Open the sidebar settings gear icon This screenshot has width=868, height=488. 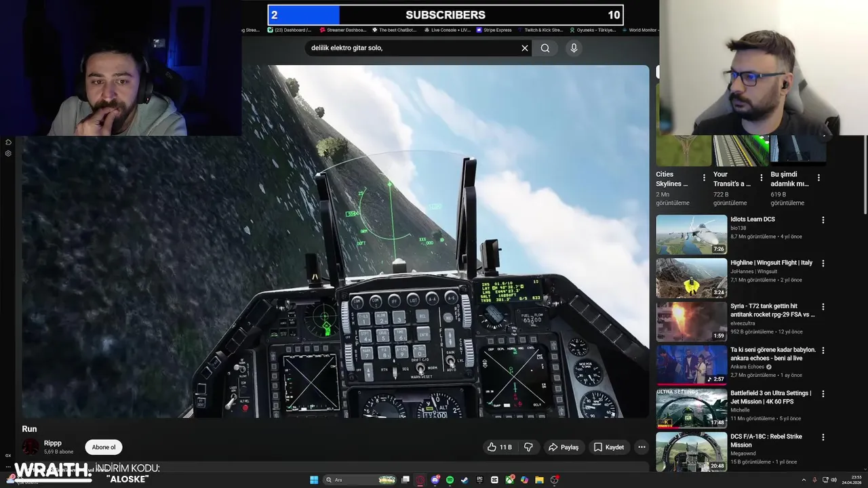click(x=8, y=154)
